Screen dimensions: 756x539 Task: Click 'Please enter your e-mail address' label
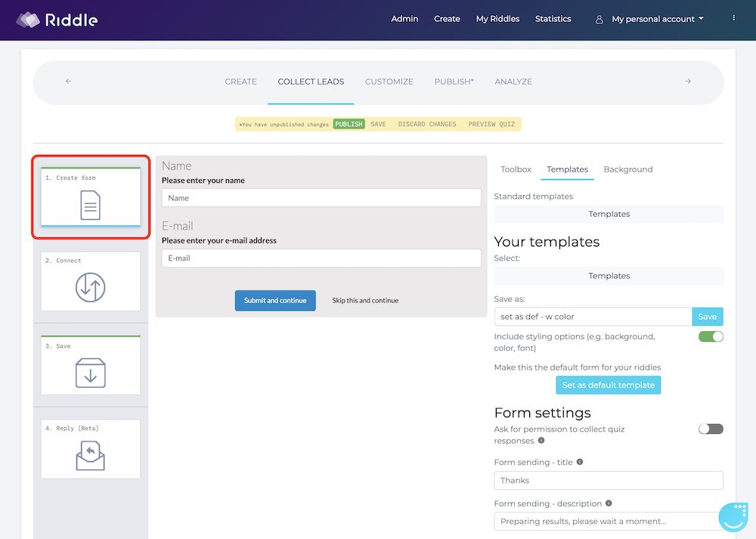tap(219, 240)
